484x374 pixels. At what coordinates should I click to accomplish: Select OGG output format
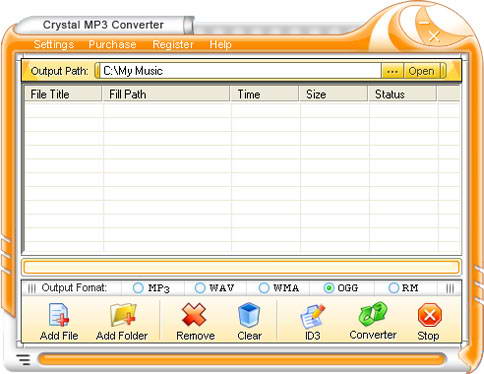pyautogui.click(x=329, y=288)
